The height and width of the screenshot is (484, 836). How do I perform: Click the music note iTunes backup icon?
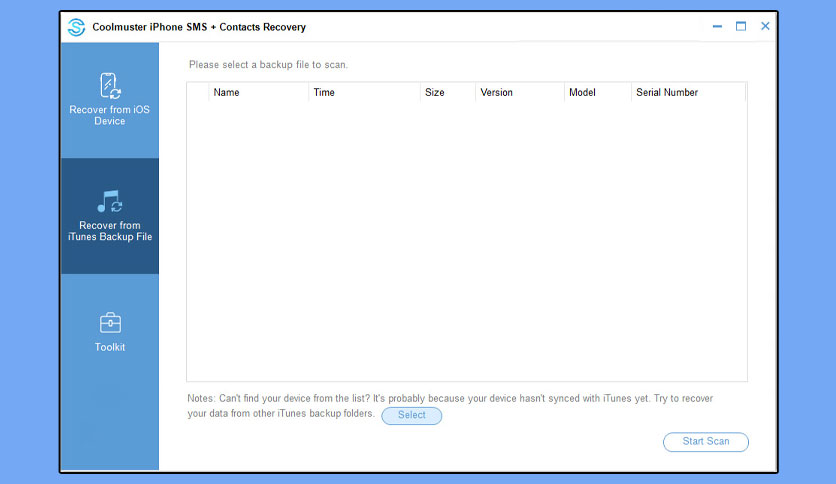tap(110, 201)
